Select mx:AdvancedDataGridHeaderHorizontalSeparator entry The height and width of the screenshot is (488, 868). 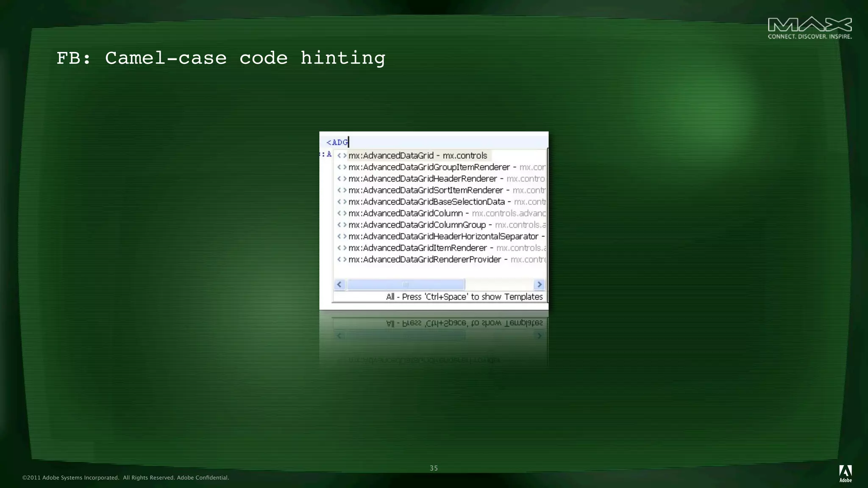click(440, 236)
